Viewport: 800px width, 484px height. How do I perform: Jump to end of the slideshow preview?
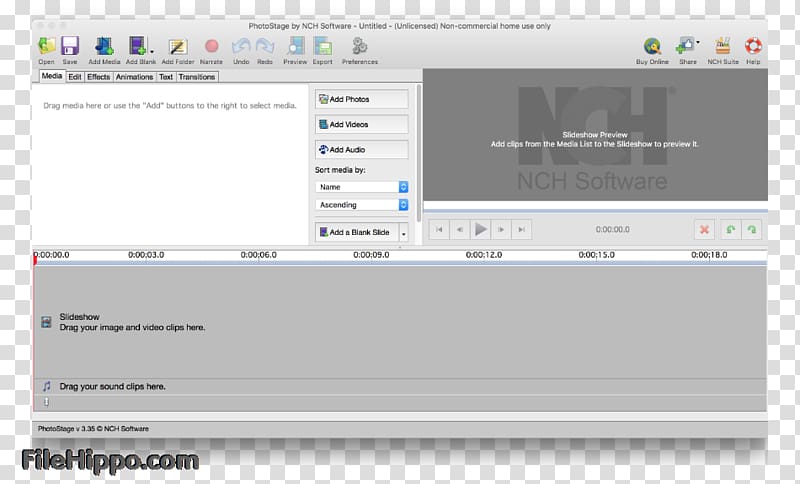point(521,230)
